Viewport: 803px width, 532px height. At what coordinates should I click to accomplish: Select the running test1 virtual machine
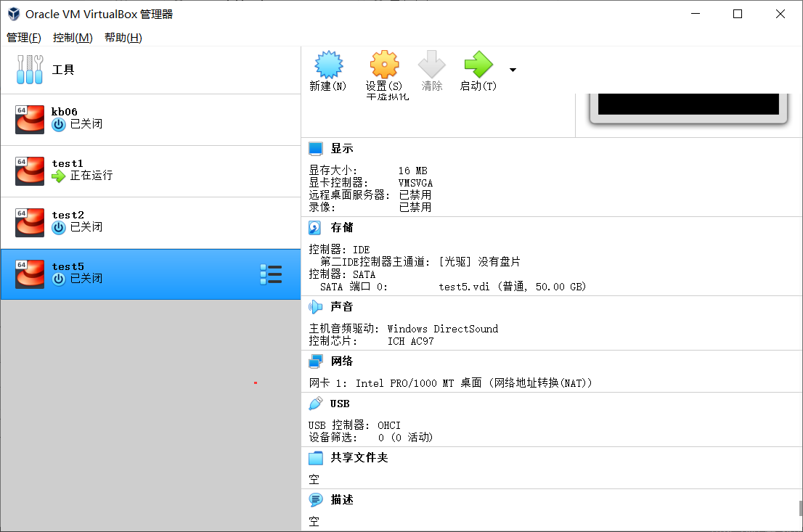coord(109,171)
